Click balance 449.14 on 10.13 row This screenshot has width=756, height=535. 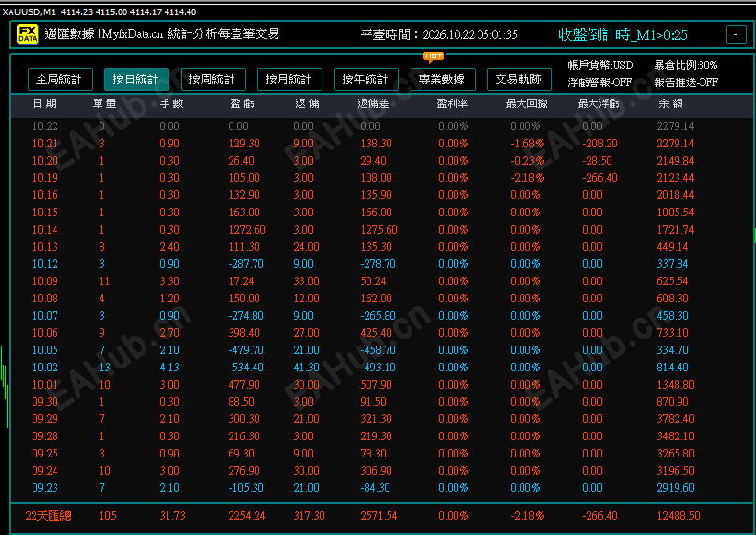click(672, 247)
